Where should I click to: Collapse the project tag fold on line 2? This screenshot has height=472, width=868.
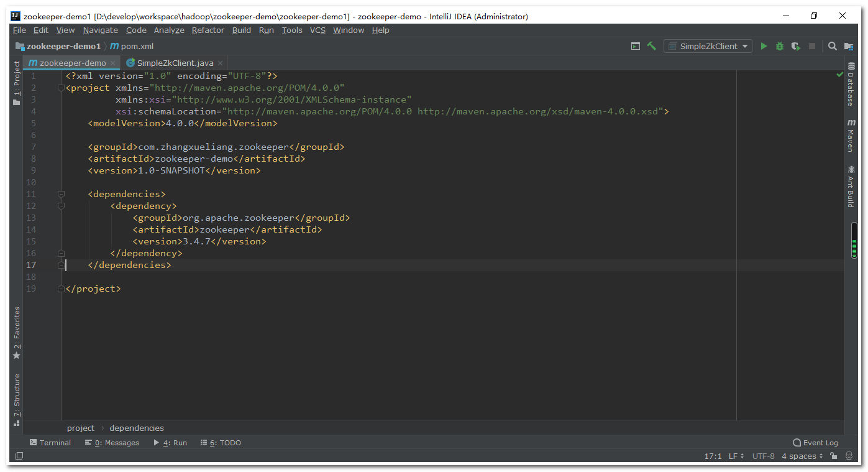[x=61, y=88]
